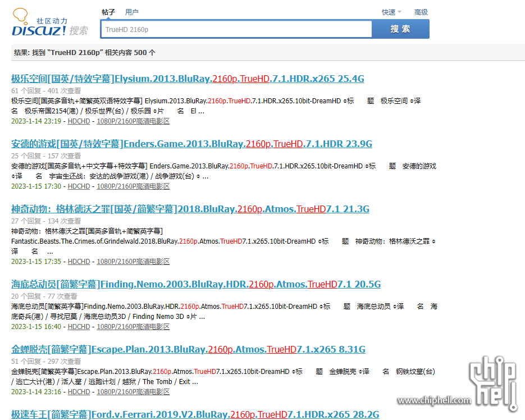Click the text 27 个回复 - 134 次查看
The height and width of the screenshot is (420, 525).
point(46,221)
